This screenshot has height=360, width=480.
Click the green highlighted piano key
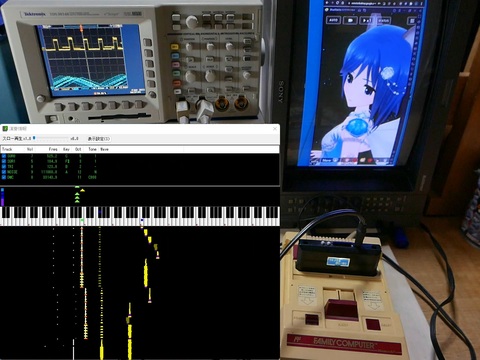click(x=82, y=220)
